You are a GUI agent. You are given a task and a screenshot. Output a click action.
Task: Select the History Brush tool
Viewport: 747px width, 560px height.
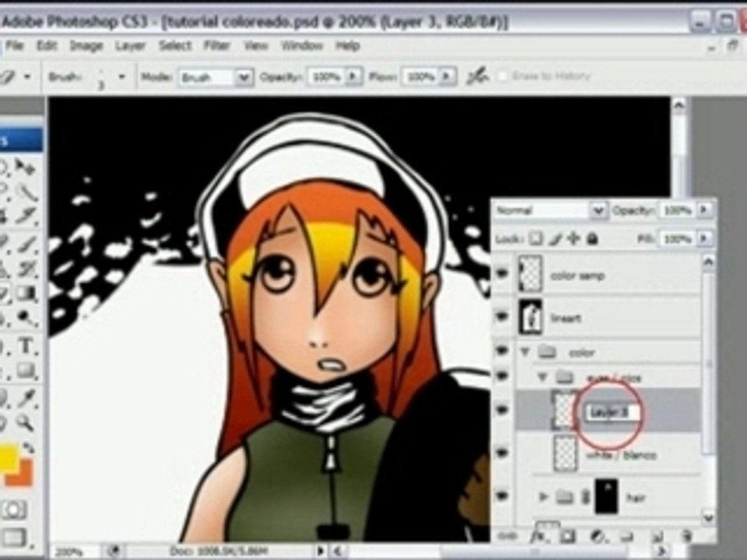pos(26,269)
